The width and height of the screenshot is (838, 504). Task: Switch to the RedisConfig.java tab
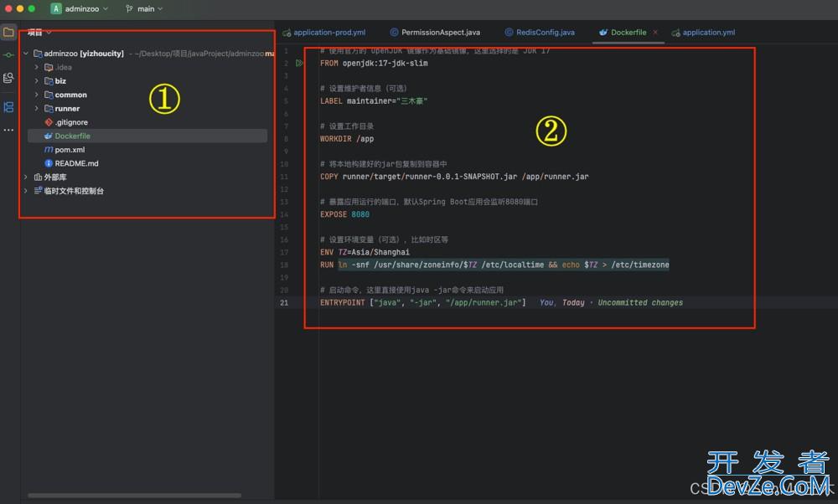click(539, 33)
